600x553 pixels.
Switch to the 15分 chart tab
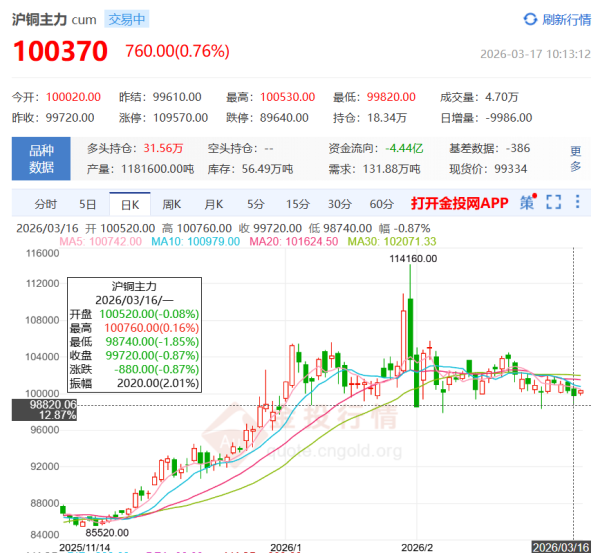click(298, 204)
